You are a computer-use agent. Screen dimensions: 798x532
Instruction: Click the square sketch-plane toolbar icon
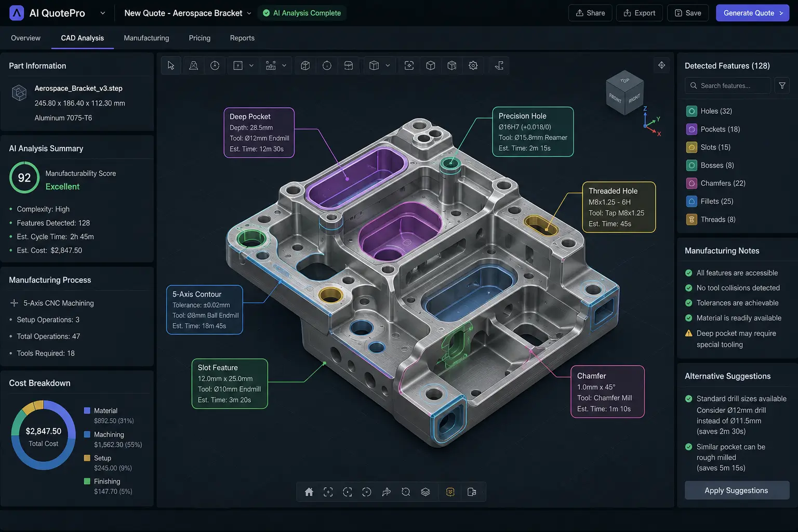click(x=238, y=65)
